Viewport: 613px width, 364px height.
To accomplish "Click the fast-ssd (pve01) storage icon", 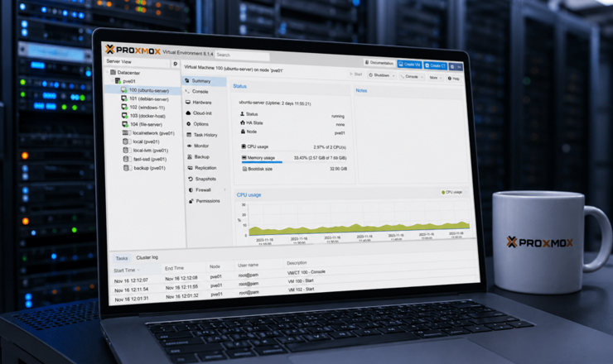I will (127, 159).
